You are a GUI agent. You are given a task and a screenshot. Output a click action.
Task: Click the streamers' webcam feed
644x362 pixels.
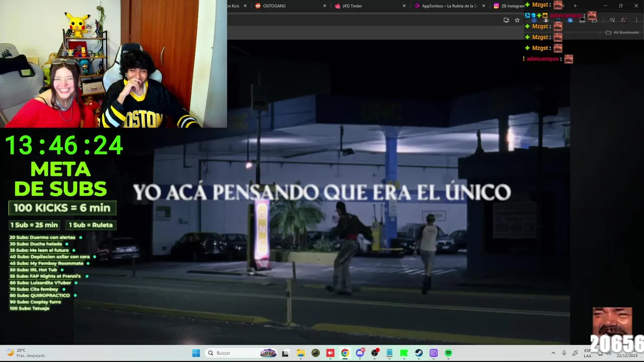point(113,64)
